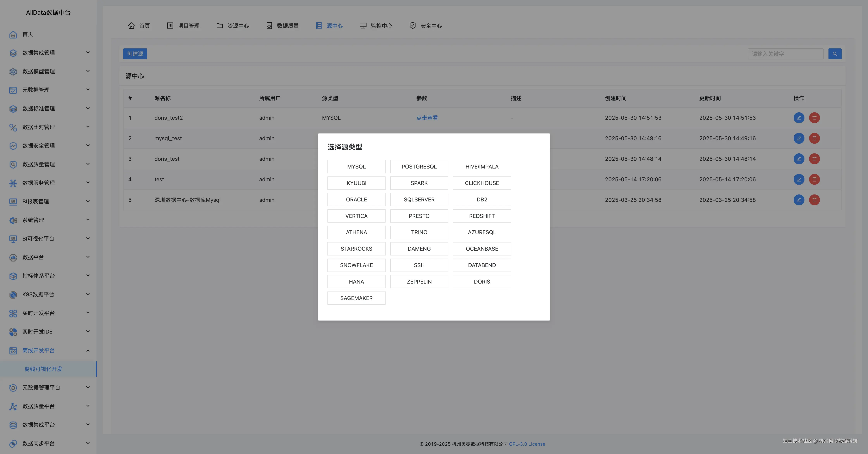Click edit icon for test row
The height and width of the screenshot is (454, 868).
(x=799, y=180)
